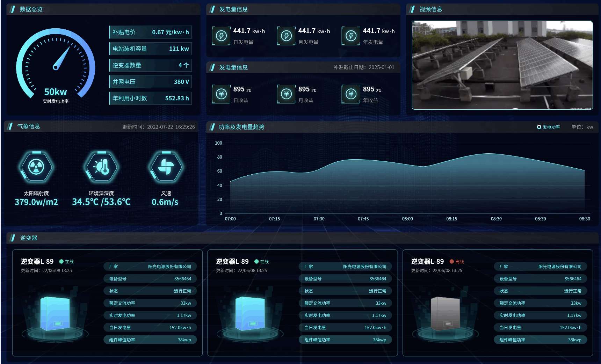Click the power trend area chart
Screen dimensions: 601x364
coord(407,183)
